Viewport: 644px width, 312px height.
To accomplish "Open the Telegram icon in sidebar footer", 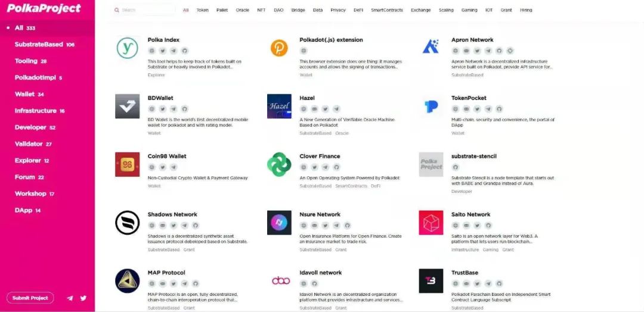I will point(70,298).
